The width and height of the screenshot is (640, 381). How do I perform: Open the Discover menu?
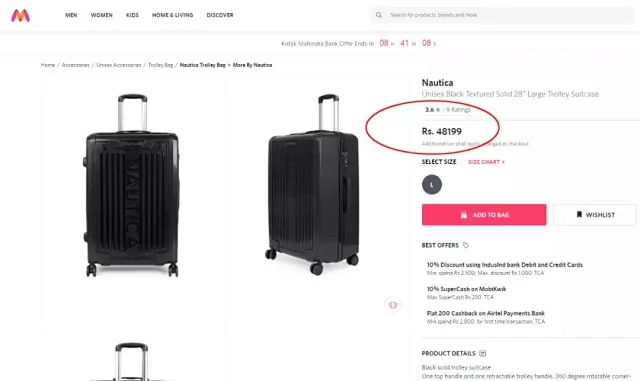click(220, 15)
